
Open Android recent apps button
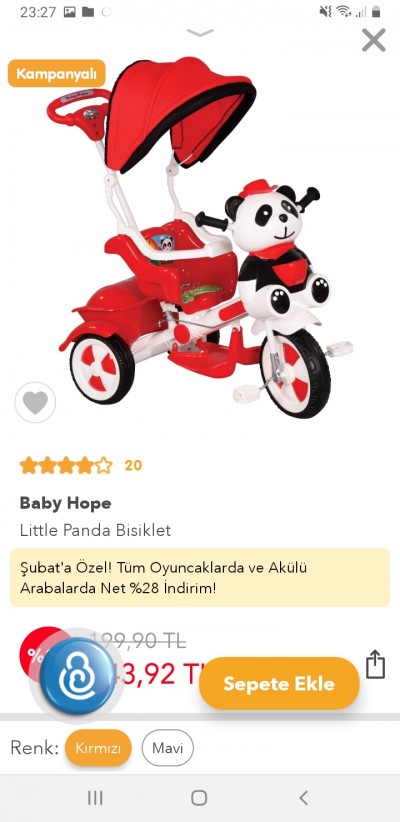(x=95, y=798)
